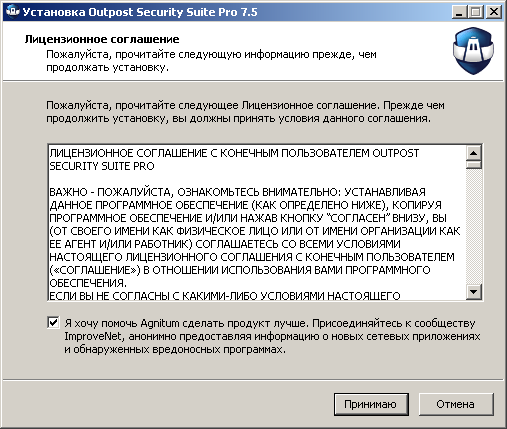Image resolution: width=507 pixels, height=429 pixels.
Task: Click the instruction text 'Пожалуйста, прочитайте следующее Лицензионное соглашение'
Action: 245,112
